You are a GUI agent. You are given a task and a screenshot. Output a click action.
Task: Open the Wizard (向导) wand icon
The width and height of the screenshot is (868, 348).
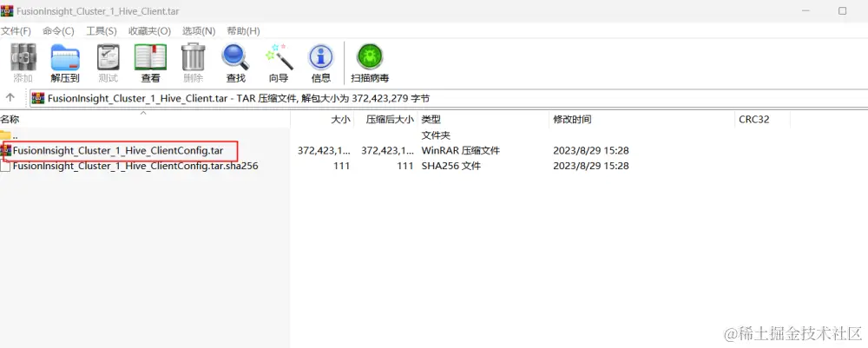point(279,57)
